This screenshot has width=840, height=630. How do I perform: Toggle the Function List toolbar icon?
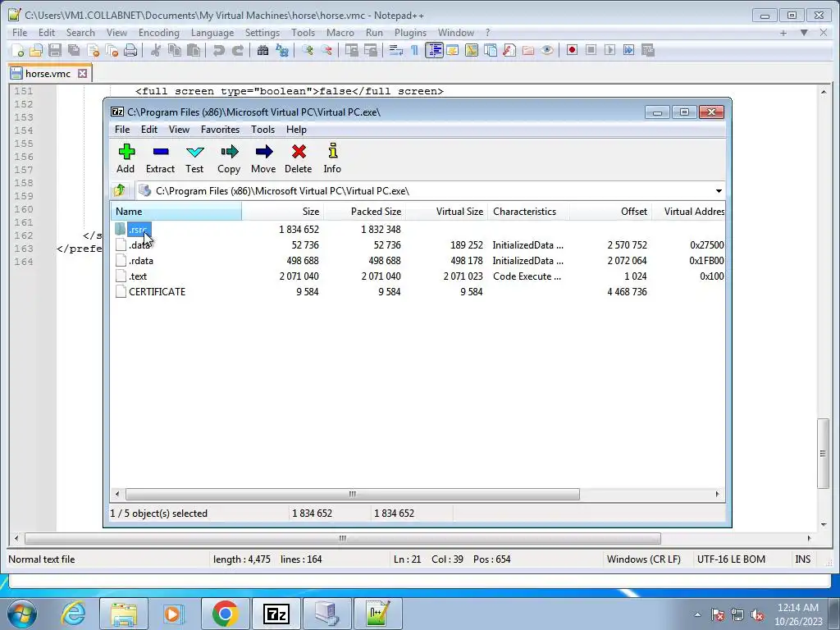509,50
